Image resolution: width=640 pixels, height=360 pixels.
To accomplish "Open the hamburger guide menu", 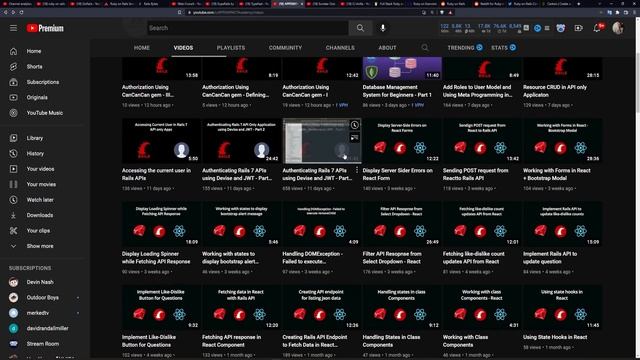I will pos(13,28).
